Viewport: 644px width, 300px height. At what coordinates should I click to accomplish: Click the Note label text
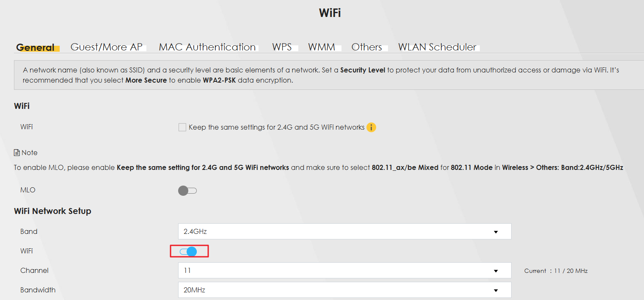(x=30, y=153)
